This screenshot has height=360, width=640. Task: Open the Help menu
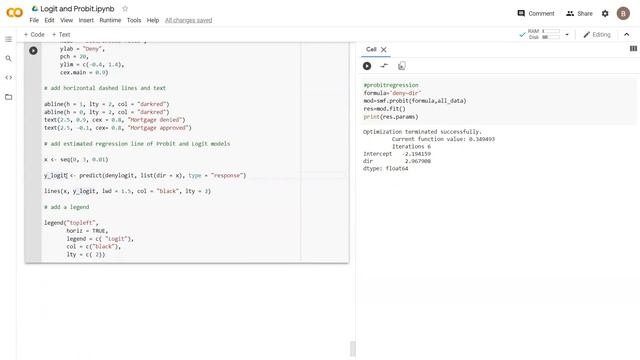tap(153, 20)
